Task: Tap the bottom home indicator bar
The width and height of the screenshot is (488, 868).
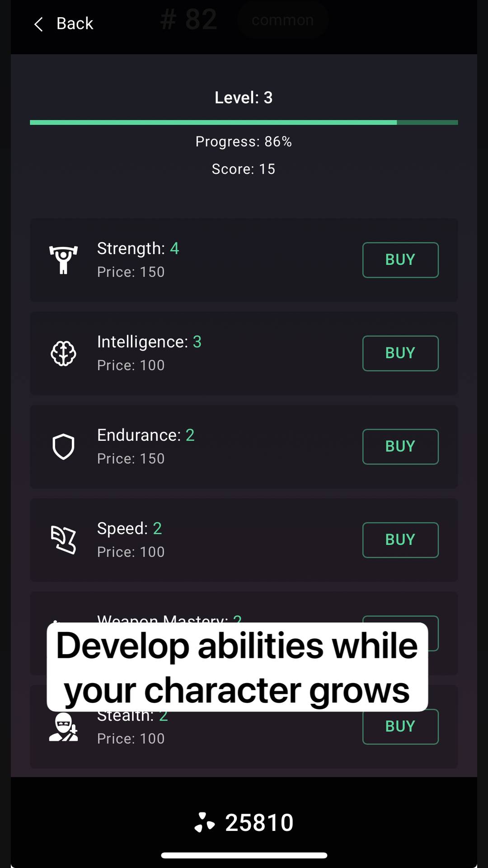Action: (244, 855)
